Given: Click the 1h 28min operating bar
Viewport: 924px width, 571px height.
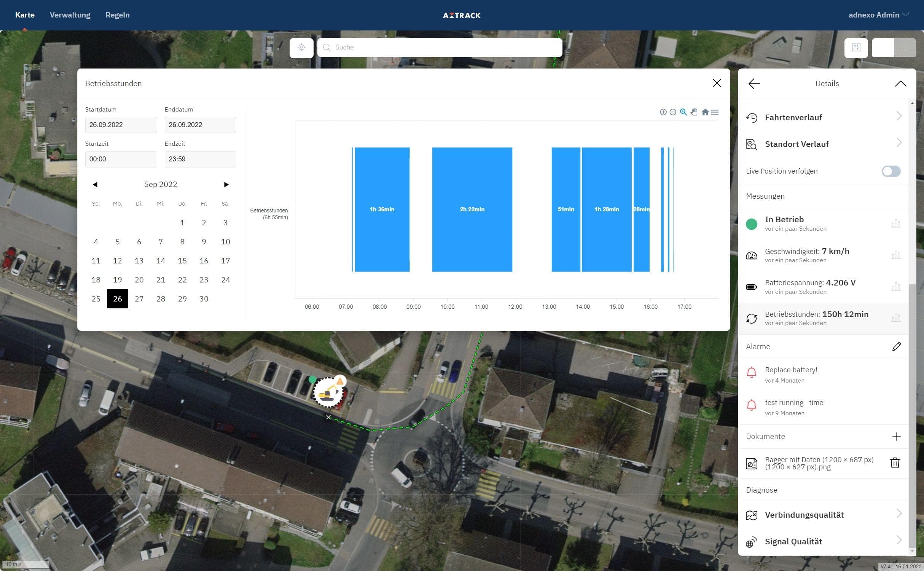Looking at the screenshot, I should click(x=607, y=209).
